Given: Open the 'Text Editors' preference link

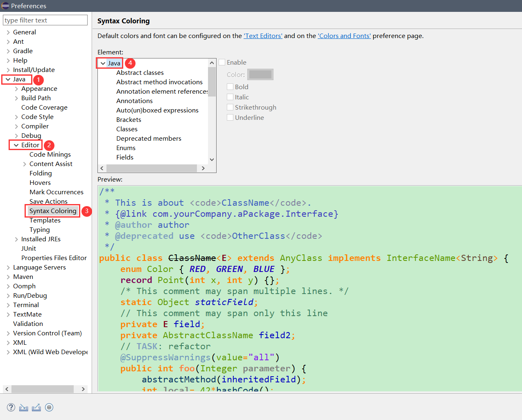Looking at the screenshot, I should [263, 36].
